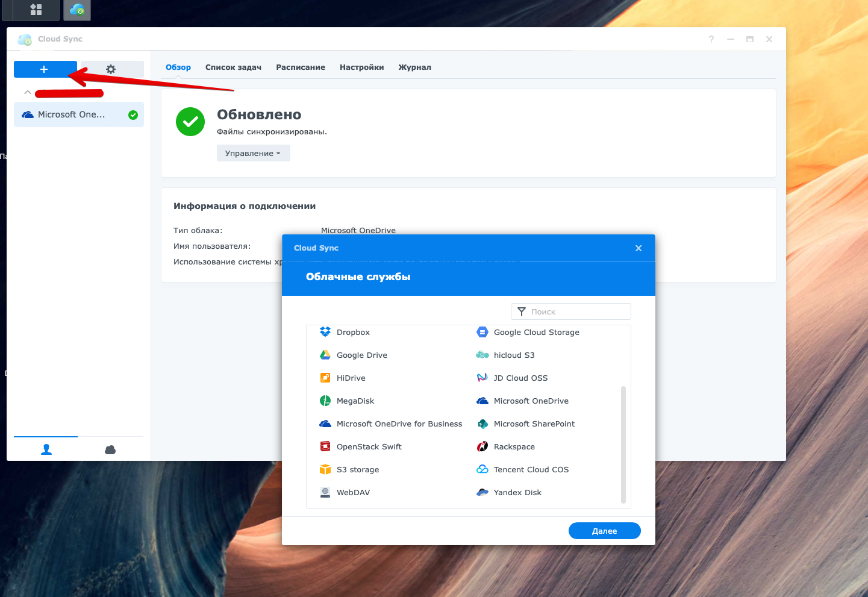The height and width of the screenshot is (597, 868).
Task: Select the Dropbox cloud service icon
Action: coord(325,332)
